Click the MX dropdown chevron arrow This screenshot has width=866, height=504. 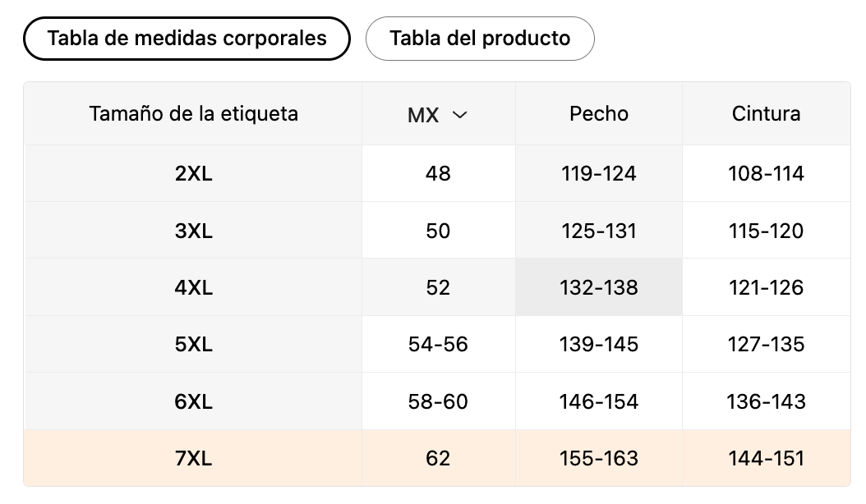click(460, 115)
